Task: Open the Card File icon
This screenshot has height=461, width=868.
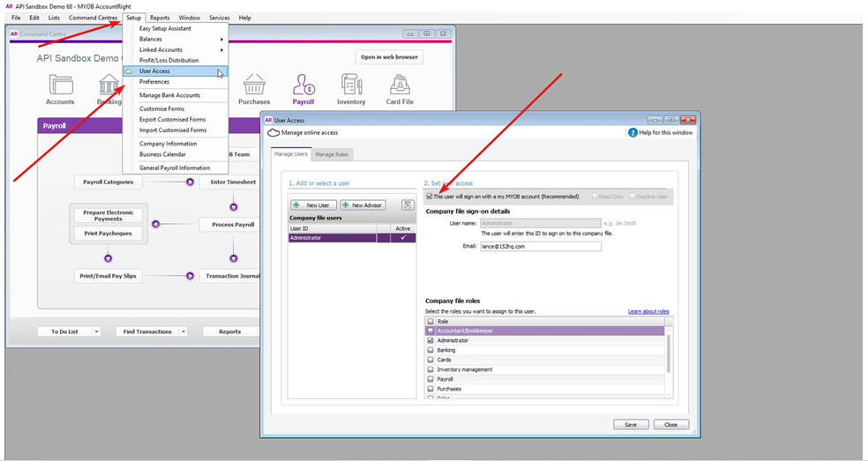Action: (400, 85)
